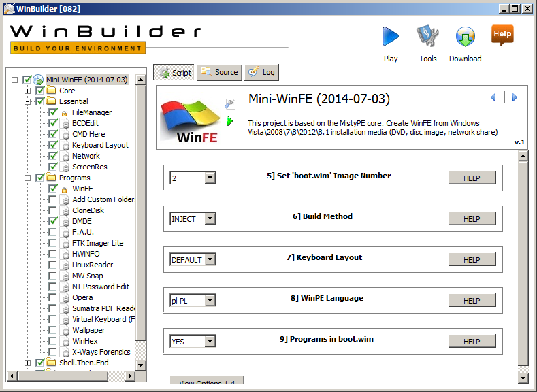Click the Wallpaper script gear icon
The width and height of the screenshot is (537, 392).
[65, 330]
